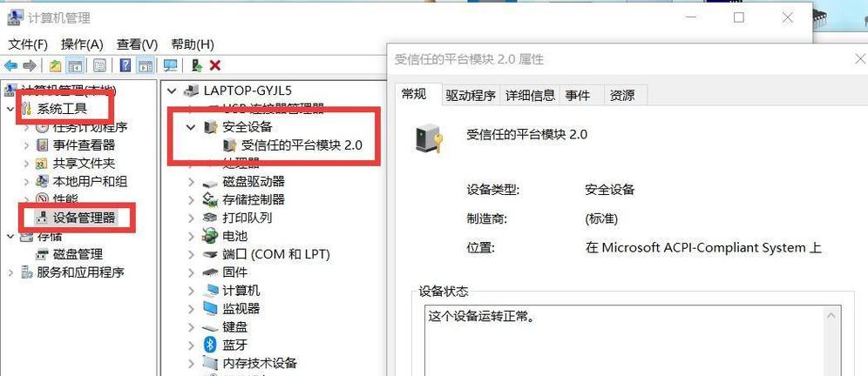The width and height of the screenshot is (868, 376).
Task: Select 磁盘管理 under storage
Action: tap(78, 254)
